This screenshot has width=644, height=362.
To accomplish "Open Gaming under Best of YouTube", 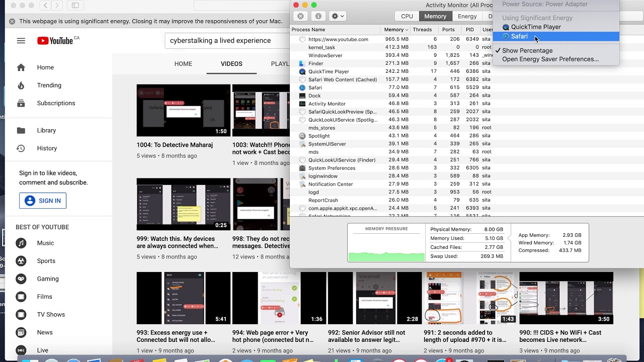I will pyautogui.click(x=48, y=279).
